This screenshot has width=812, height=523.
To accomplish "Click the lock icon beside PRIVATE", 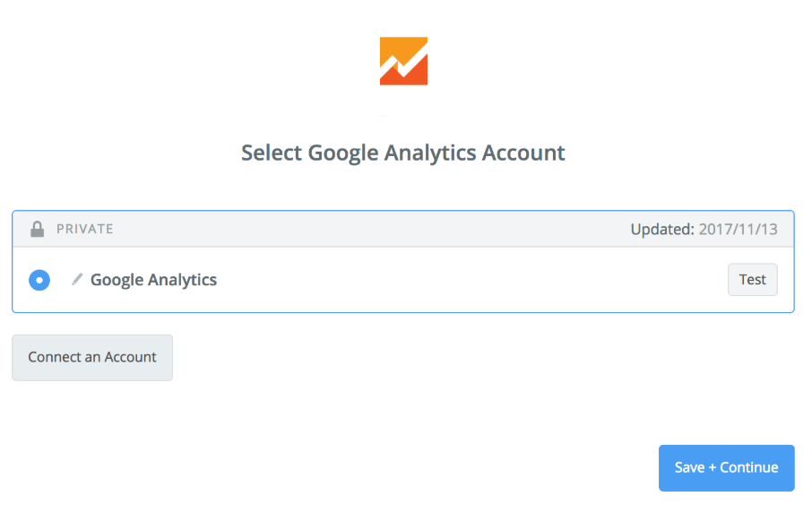I will 37,229.
